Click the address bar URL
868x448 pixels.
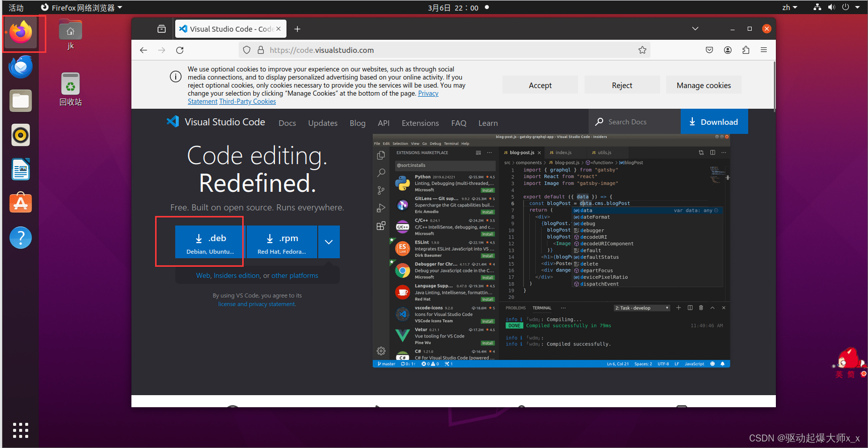coord(322,50)
